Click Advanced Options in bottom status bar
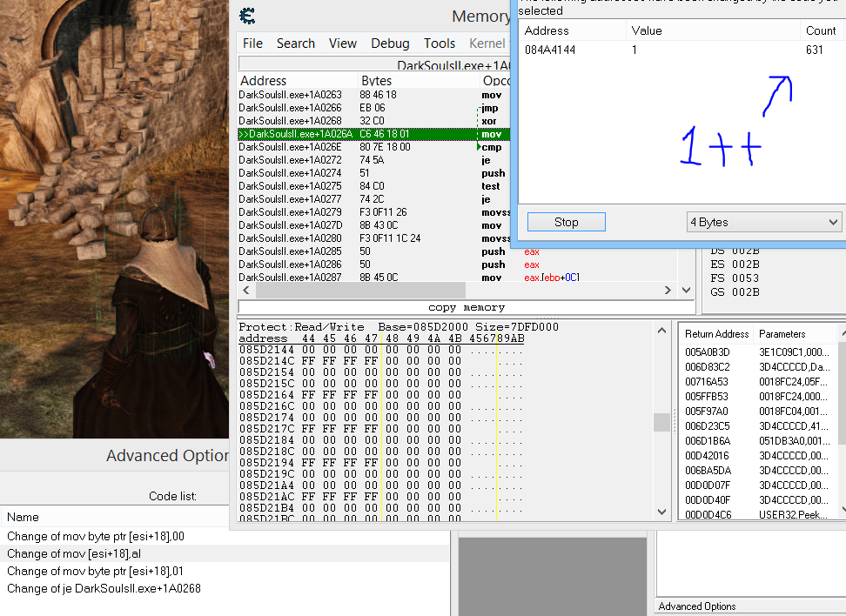 click(x=696, y=606)
